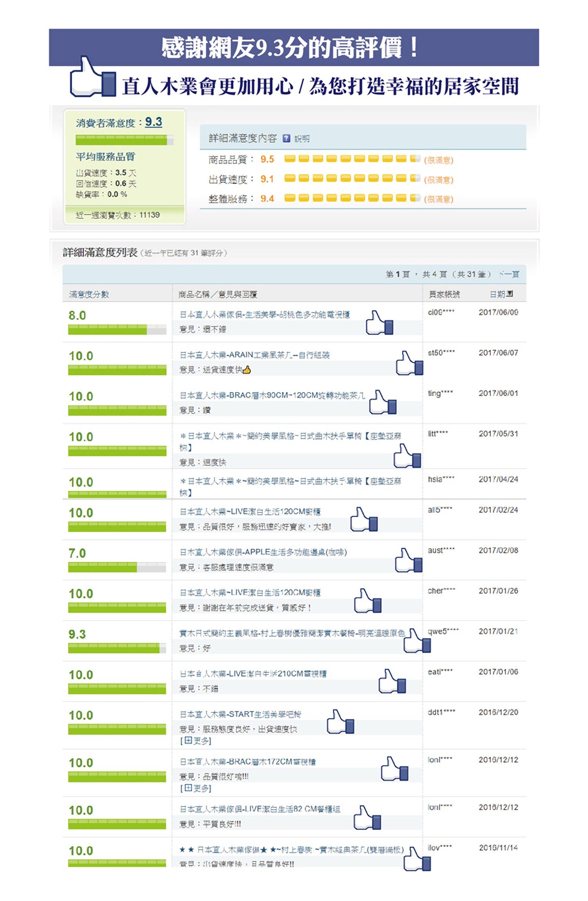The width and height of the screenshot is (588, 901).
Task: Click the 商品品質 9.5 yellow rating bar
Action: tap(352, 159)
